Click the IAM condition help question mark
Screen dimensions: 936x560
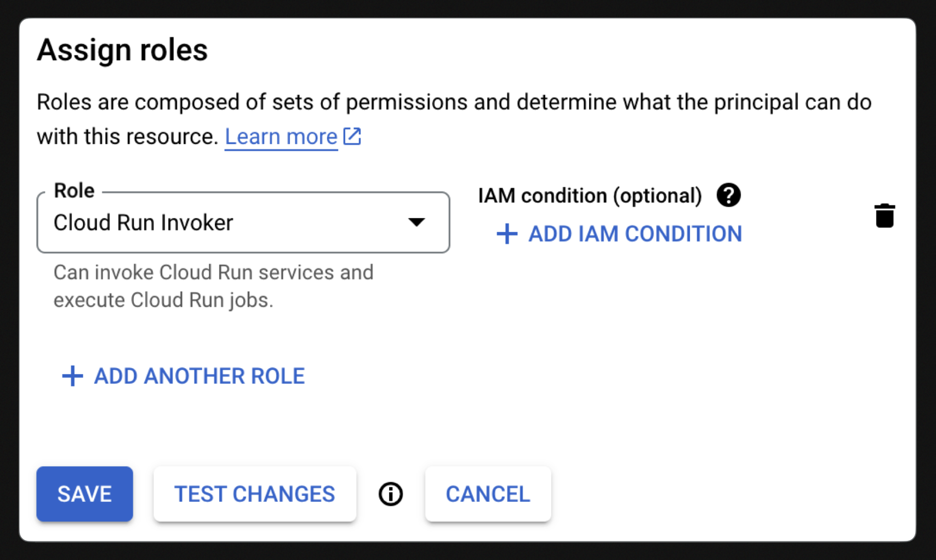[x=728, y=195]
